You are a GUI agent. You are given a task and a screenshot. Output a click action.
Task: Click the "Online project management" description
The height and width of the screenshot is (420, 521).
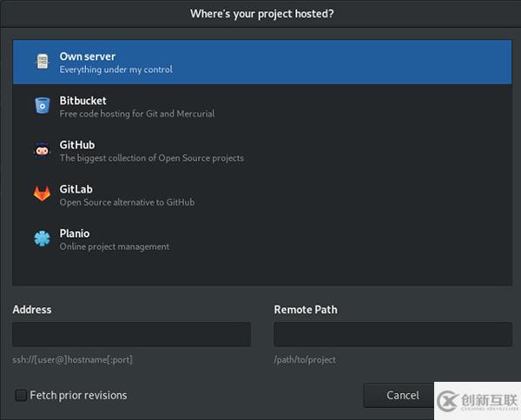pyautogui.click(x=115, y=246)
